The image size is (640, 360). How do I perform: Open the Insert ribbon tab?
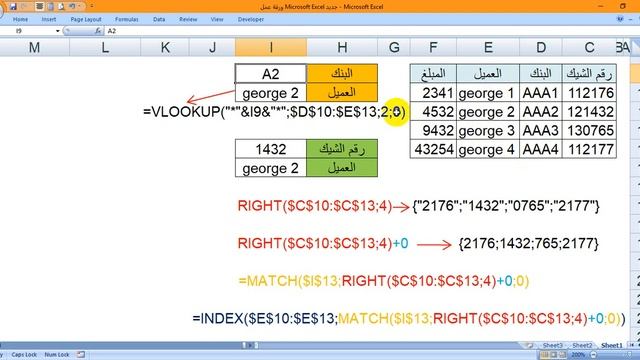click(49, 19)
